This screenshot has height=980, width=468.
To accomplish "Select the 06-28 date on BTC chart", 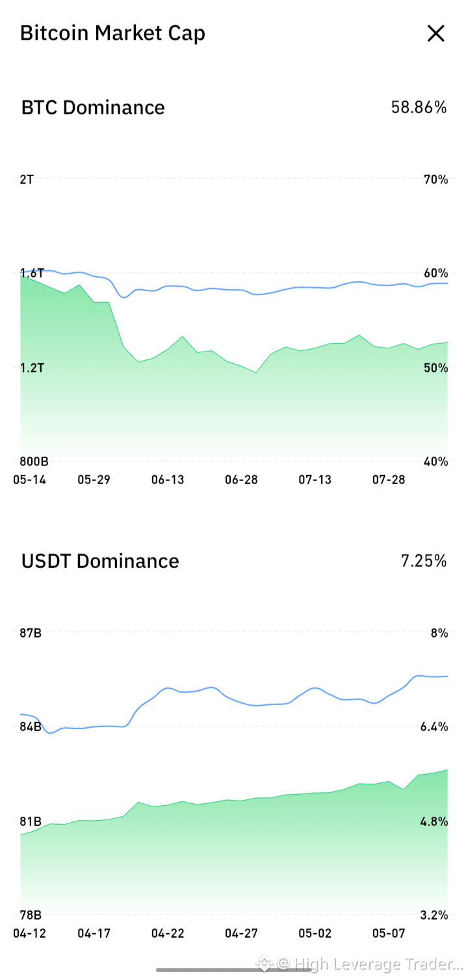I will point(241,480).
